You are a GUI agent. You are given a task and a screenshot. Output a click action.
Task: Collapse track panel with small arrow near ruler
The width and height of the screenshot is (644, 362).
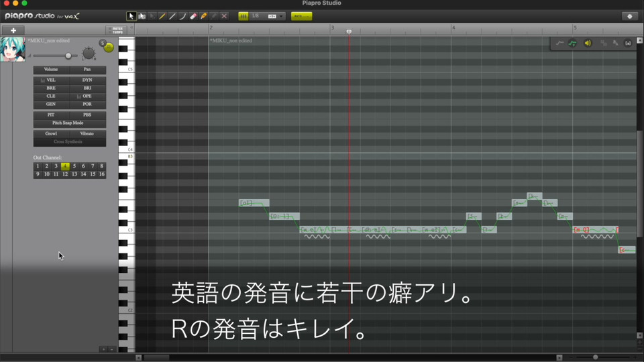click(131, 28)
